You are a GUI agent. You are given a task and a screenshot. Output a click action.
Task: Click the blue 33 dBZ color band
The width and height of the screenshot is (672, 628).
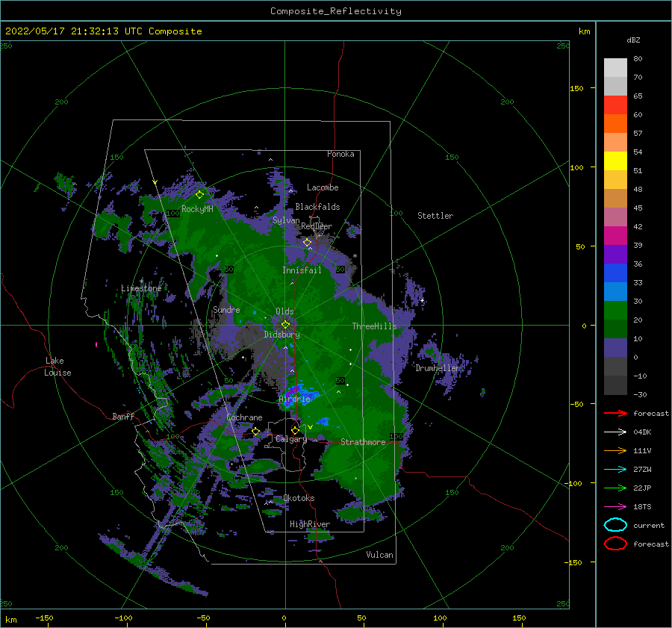[615, 273]
